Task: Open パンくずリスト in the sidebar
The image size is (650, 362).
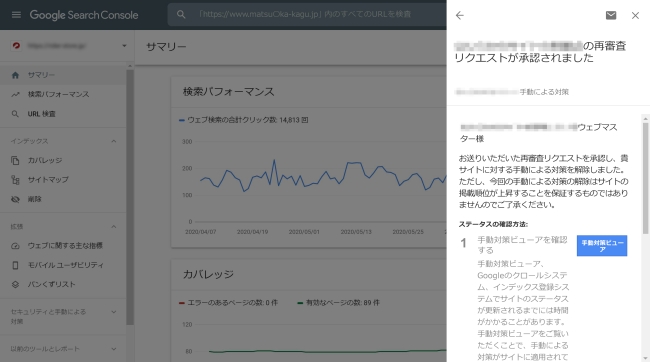Action: point(63,284)
